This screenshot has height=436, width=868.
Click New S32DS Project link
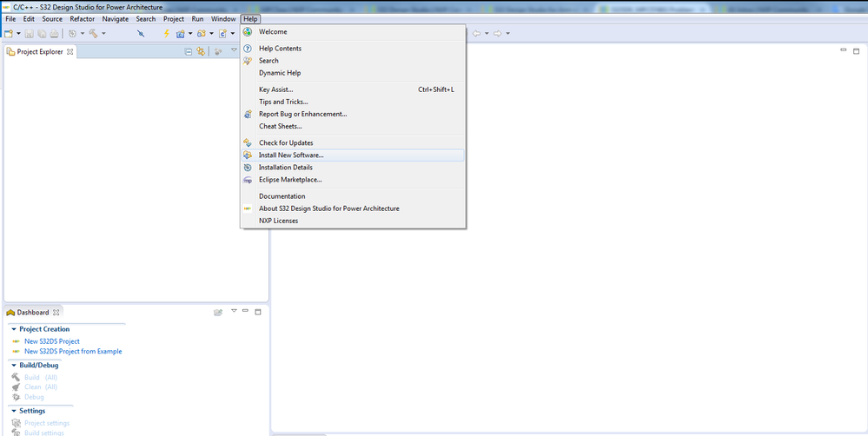pyautogui.click(x=52, y=341)
